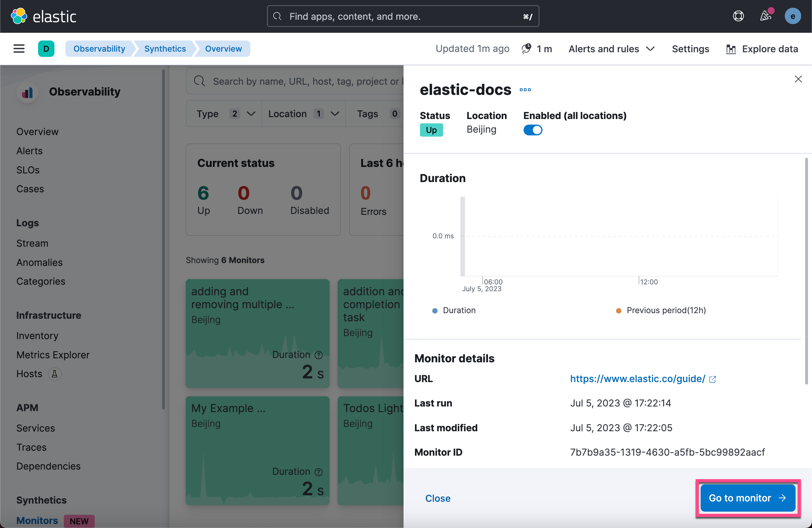The height and width of the screenshot is (528, 812).
Task: Open the help menu lifebuoy icon
Action: click(x=738, y=16)
